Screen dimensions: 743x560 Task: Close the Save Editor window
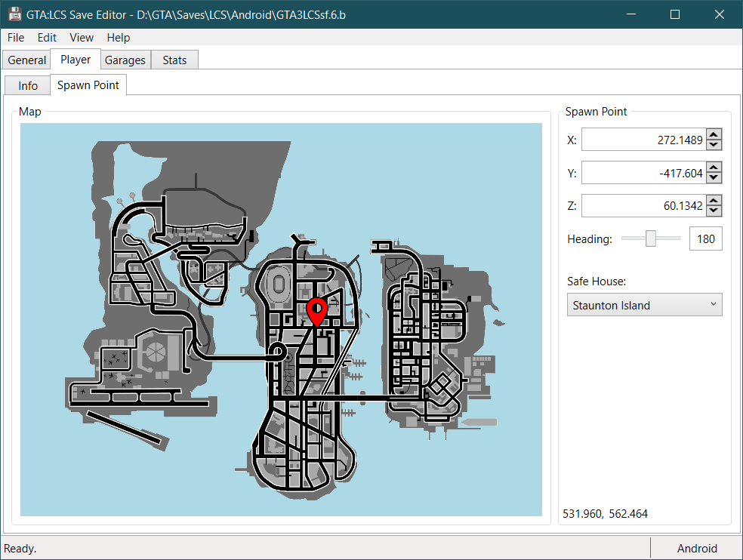(720, 14)
